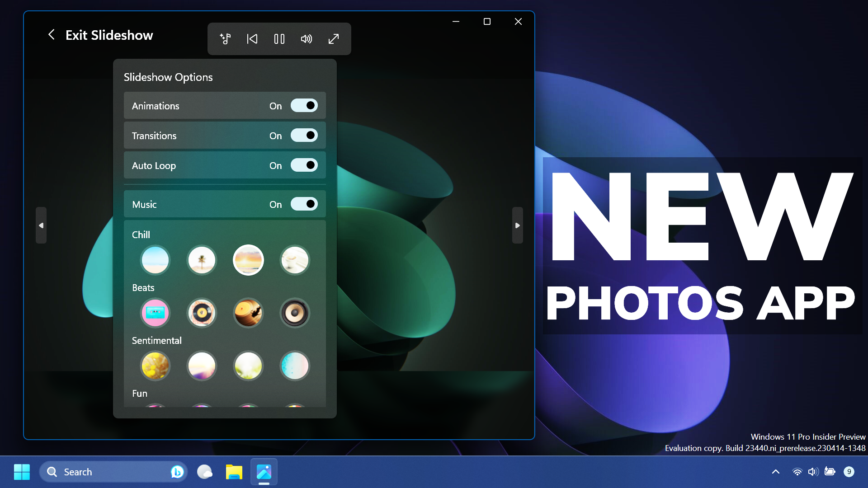This screenshot has height=488, width=868.
Task: Open Photos app from the taskbar
Action: (264, 471)
